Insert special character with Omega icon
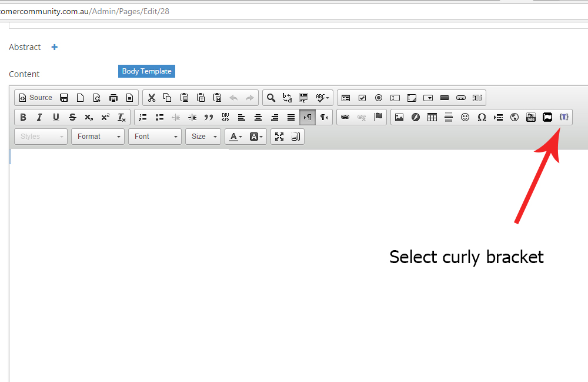This screenshot has height=382, width=588. [482, 117]
